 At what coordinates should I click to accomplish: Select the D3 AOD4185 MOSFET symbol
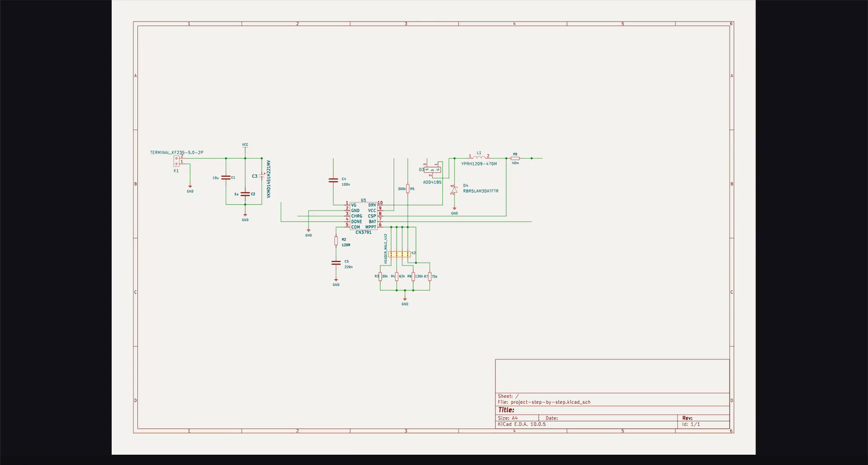pyautogui.click(x=432, y=170)
